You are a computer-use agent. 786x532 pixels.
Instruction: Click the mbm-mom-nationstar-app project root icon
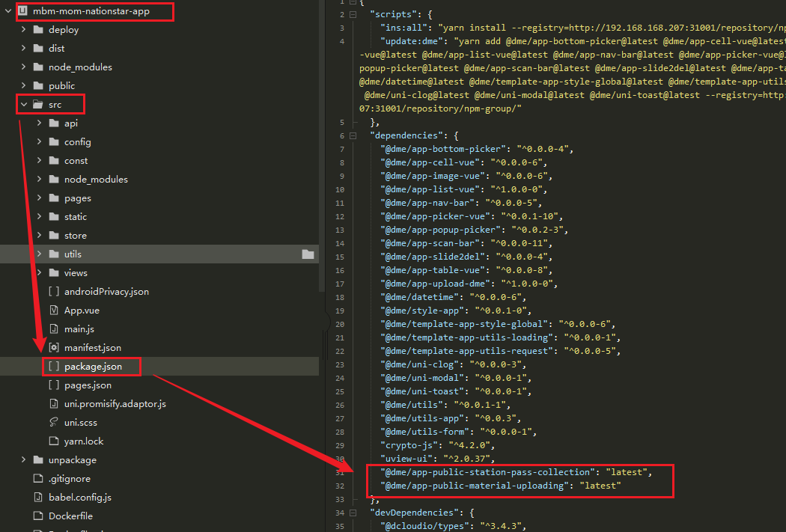click(x=22, y=11)
